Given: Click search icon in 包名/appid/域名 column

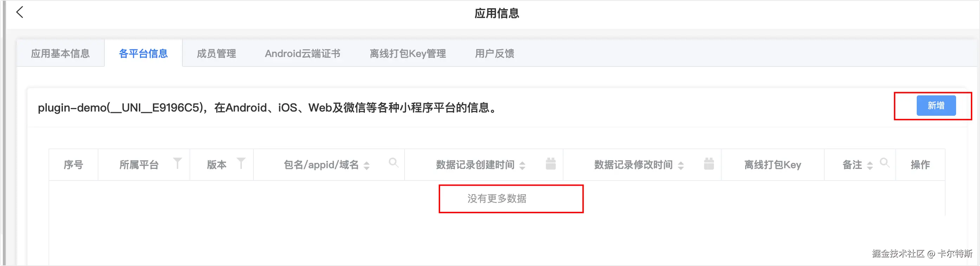Looking at the screenshot, I should point(393,163).
